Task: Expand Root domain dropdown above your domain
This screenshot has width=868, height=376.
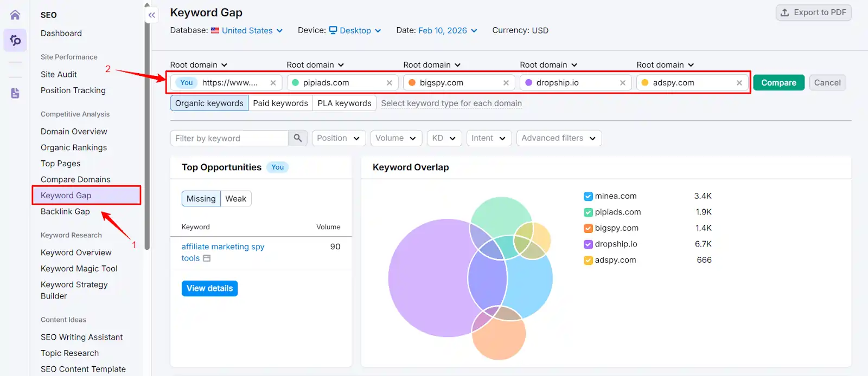Action: click(x=199, y=65)
